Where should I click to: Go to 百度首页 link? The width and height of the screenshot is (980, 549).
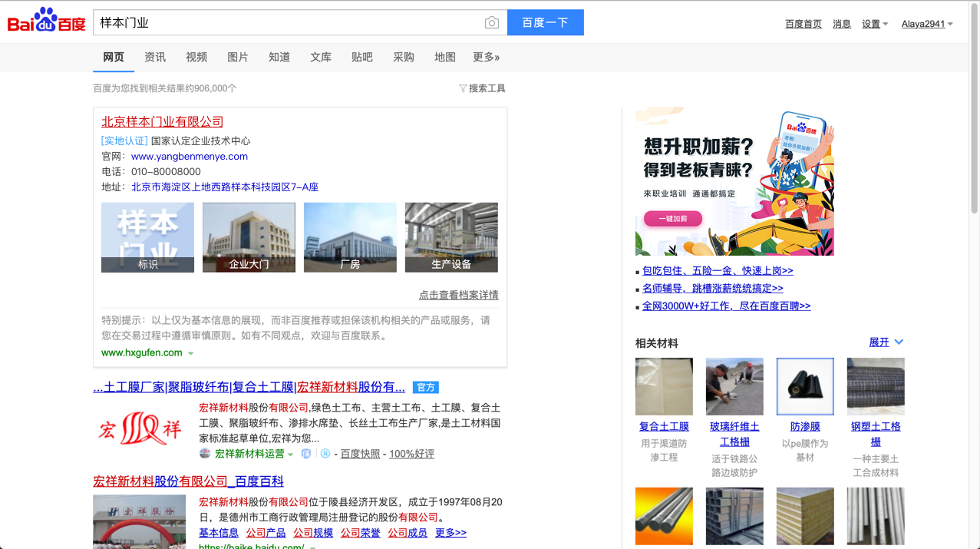pyautogui.click(x=803, y=24)
